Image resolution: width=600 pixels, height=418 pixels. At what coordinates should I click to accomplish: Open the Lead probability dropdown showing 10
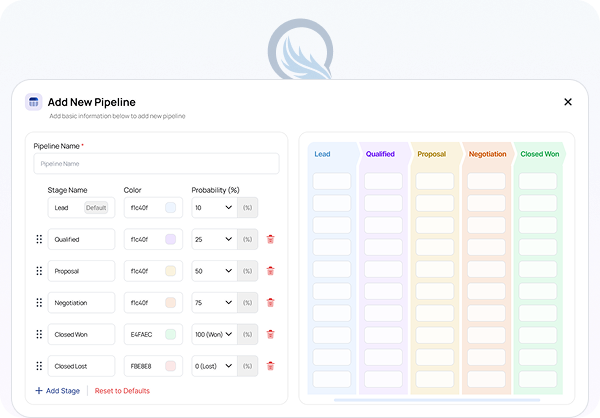(213, 208)
